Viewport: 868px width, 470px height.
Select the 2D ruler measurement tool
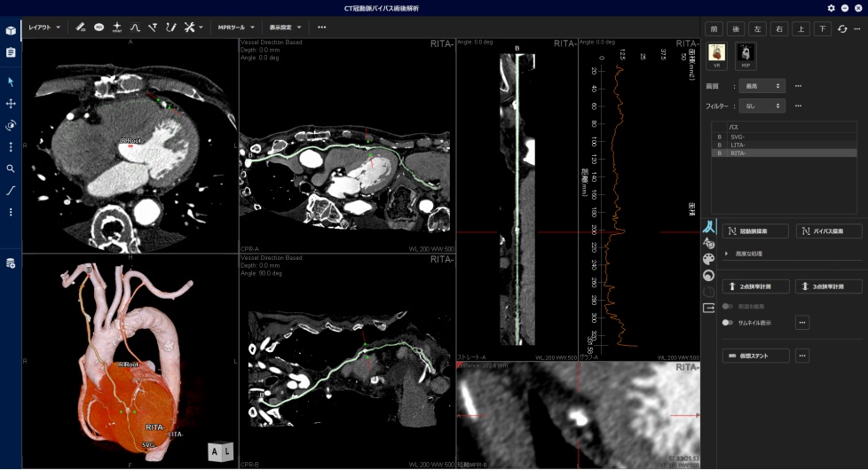coord(81,27)
